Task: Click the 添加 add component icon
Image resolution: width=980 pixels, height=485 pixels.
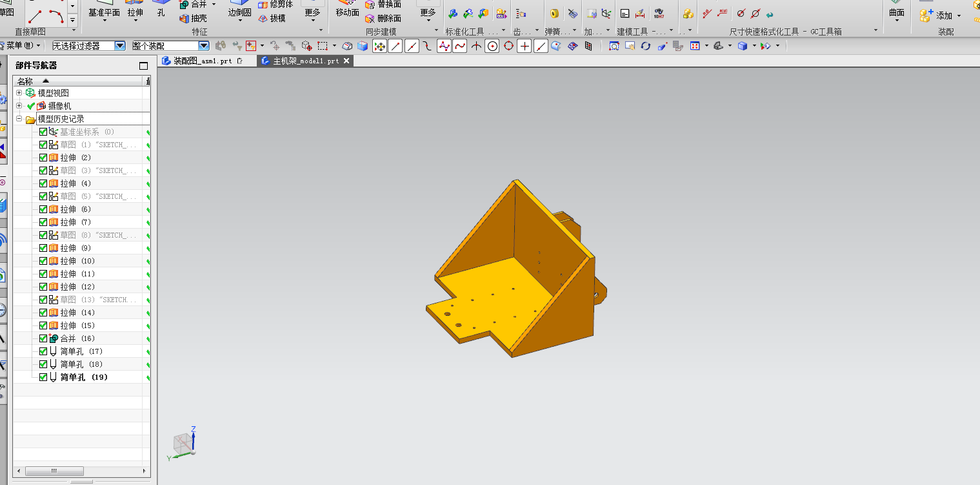Action: tap(926, 15)
